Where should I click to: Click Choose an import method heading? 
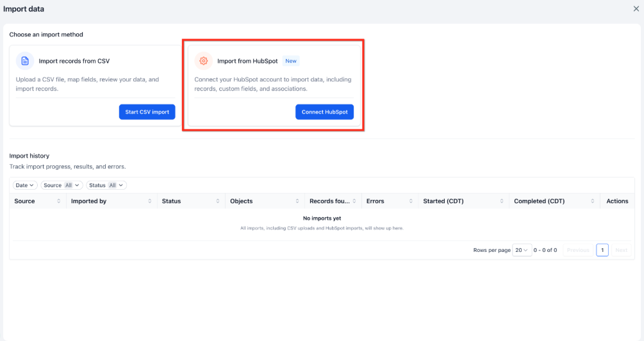[46, 35]
